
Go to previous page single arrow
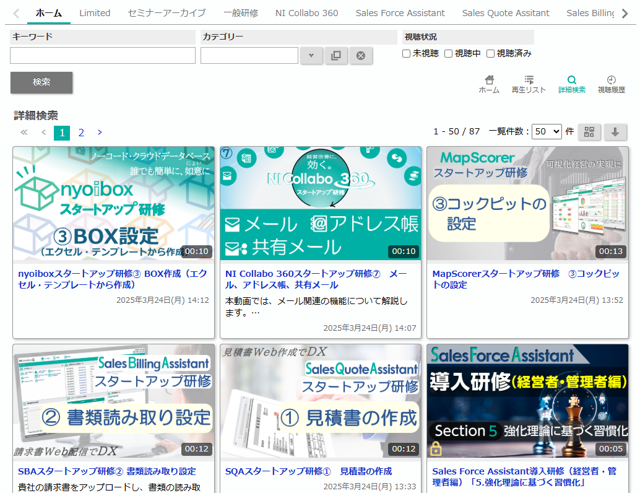44,132
